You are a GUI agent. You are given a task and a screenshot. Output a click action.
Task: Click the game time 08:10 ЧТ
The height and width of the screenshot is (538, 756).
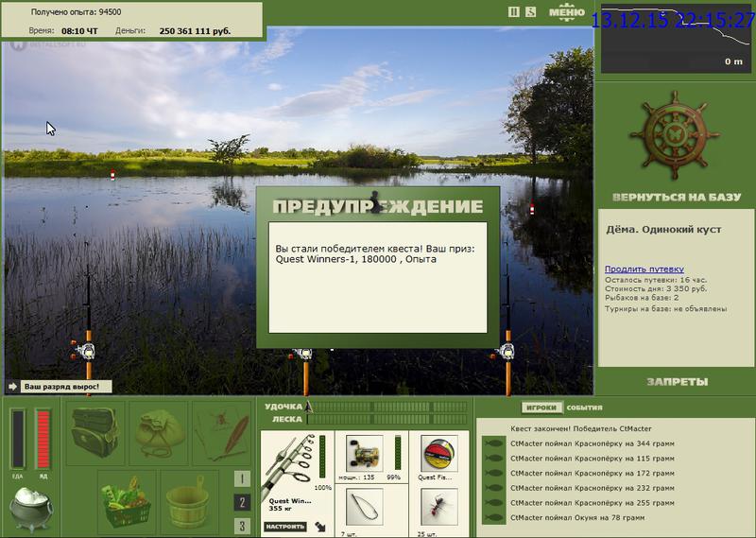pyautogui.click(x=79, y=31)
